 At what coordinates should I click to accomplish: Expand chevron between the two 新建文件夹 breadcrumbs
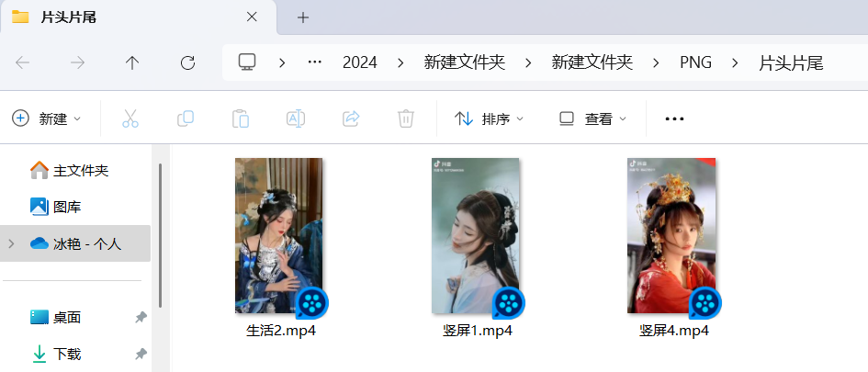pos(528,63)
